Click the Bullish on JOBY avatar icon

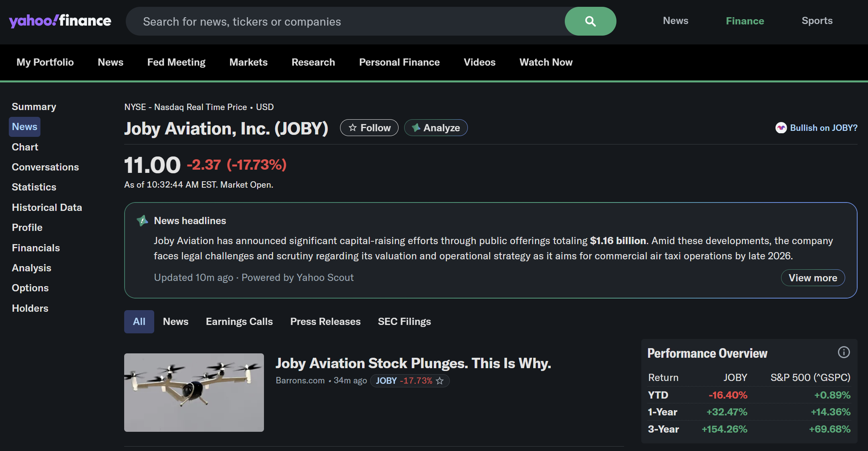[781, 128]
